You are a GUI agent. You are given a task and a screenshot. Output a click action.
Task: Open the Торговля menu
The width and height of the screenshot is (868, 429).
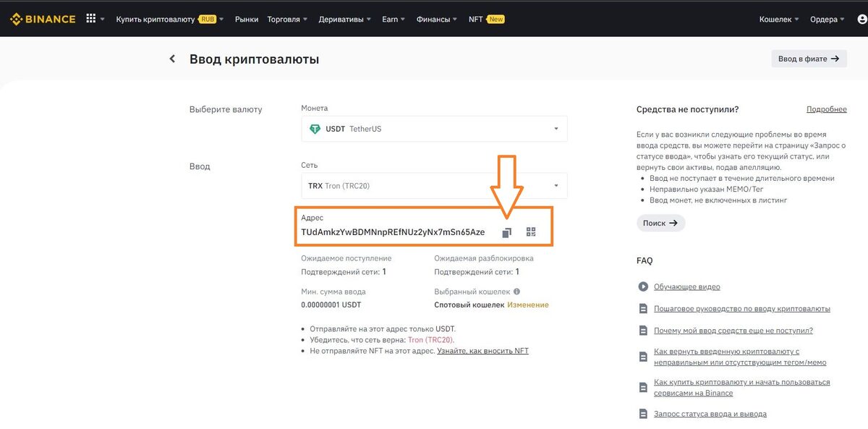pyautogui.click(x=287, y=20)
